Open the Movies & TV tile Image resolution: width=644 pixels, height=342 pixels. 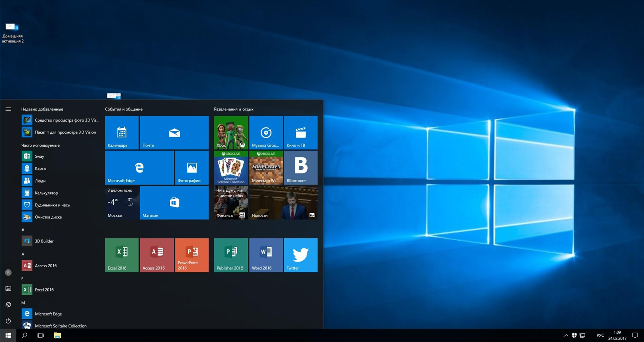pyautogui.click(x=301, y=133)
